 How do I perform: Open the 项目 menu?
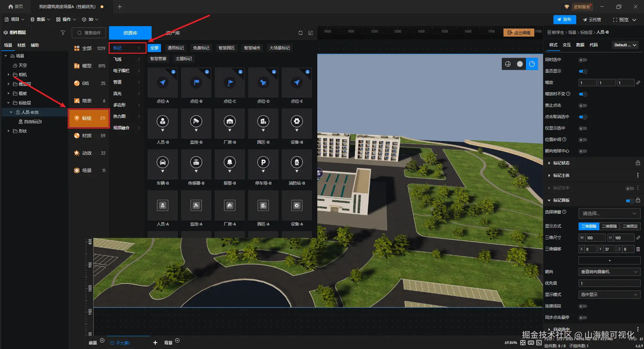pyautogui.click(x=14, y=19)
